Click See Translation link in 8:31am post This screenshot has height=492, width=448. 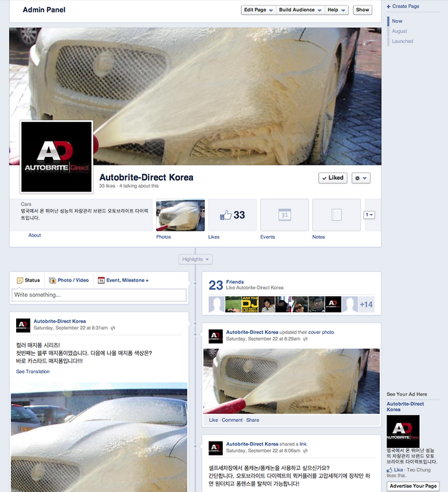click(x=32, y=371)
